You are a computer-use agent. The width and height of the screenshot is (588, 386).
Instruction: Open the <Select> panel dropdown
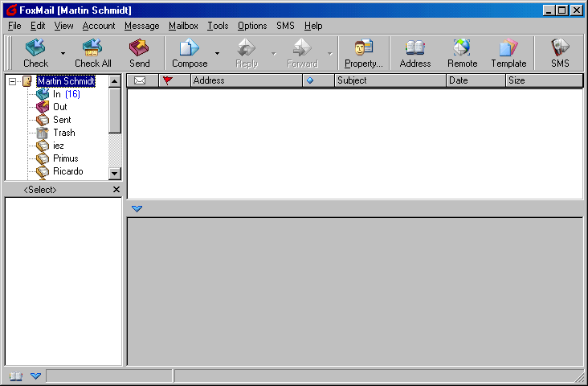[40, 190]
